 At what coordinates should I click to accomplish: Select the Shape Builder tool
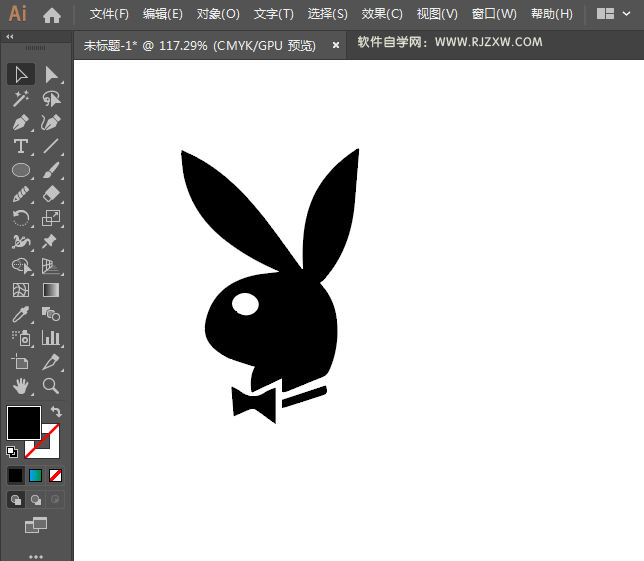point(21,266)
